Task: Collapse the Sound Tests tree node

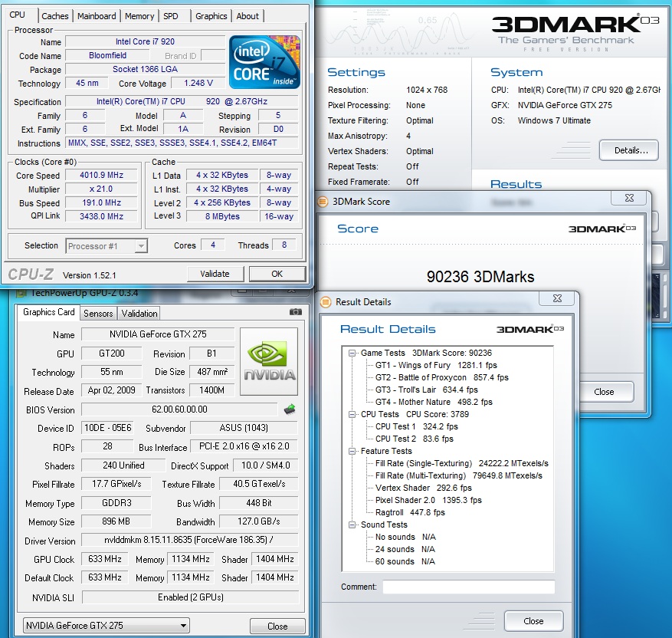Action: click(352, 525)
